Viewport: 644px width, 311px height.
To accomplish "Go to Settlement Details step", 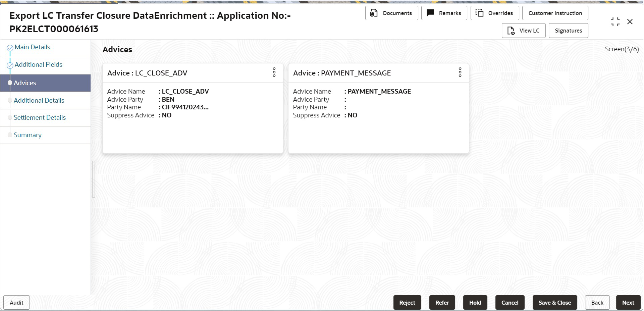I will click(x=40, y=117).
